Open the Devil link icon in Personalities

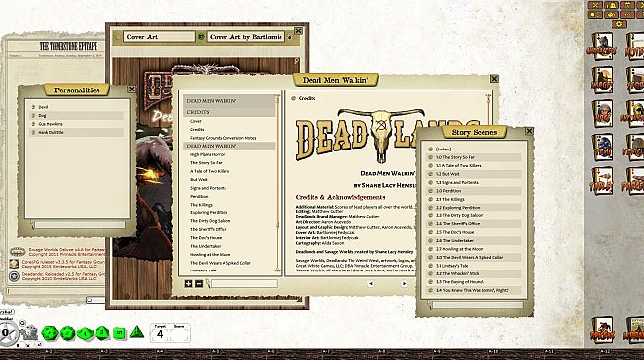tap(33, 107)
